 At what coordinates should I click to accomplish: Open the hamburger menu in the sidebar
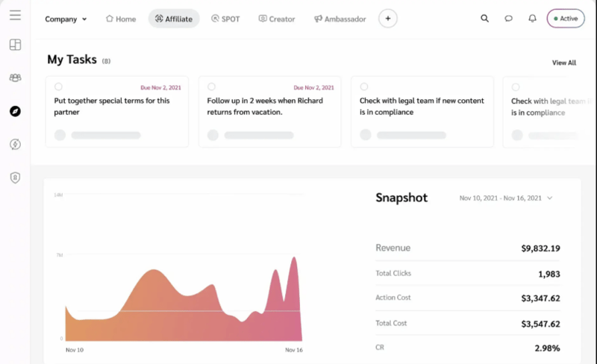[15, 15]
